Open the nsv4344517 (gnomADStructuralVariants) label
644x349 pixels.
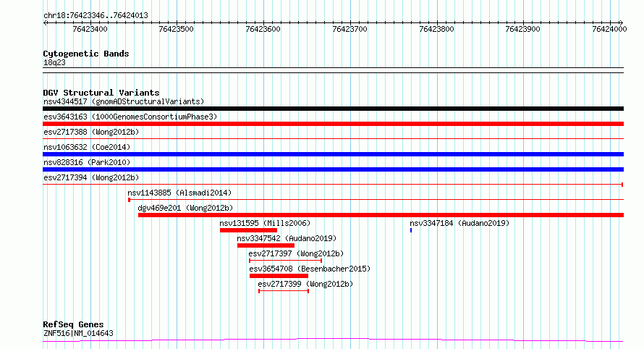coord(124,101)
